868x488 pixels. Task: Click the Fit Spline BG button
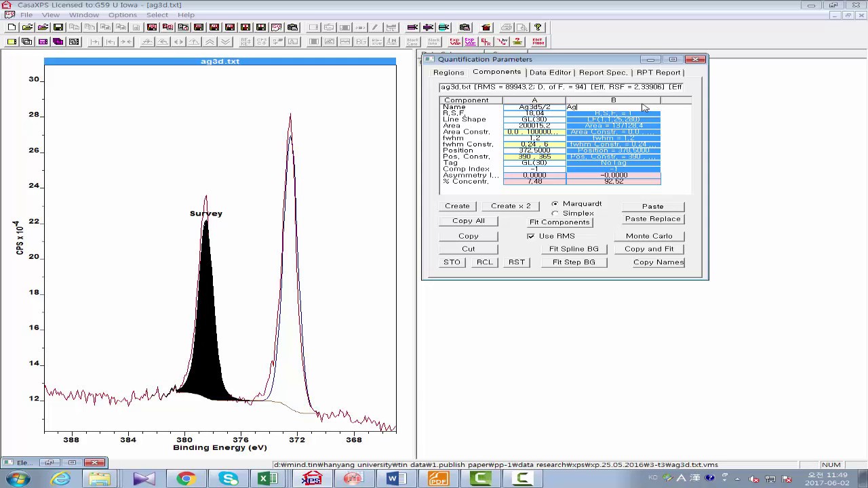(x=574, y=249)
